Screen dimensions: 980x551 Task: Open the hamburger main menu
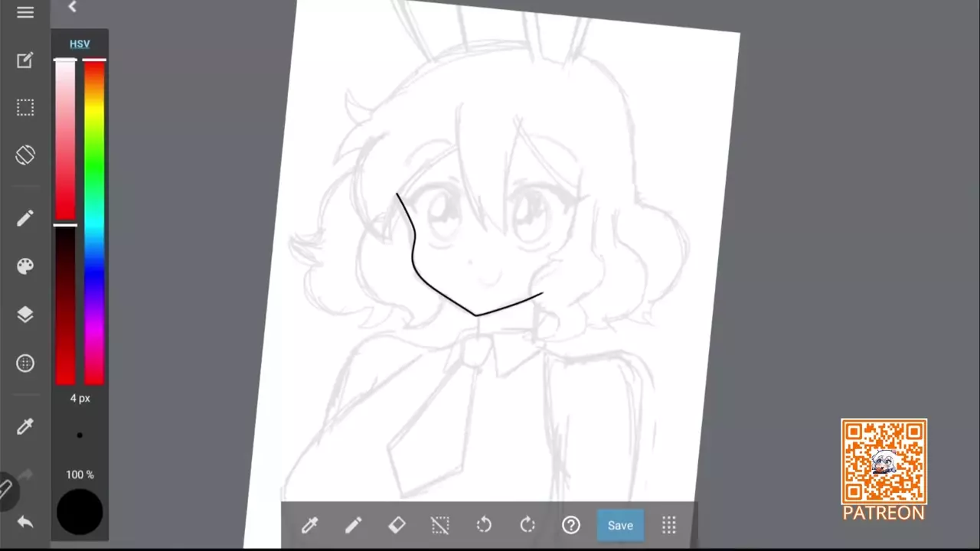[25, 13]
